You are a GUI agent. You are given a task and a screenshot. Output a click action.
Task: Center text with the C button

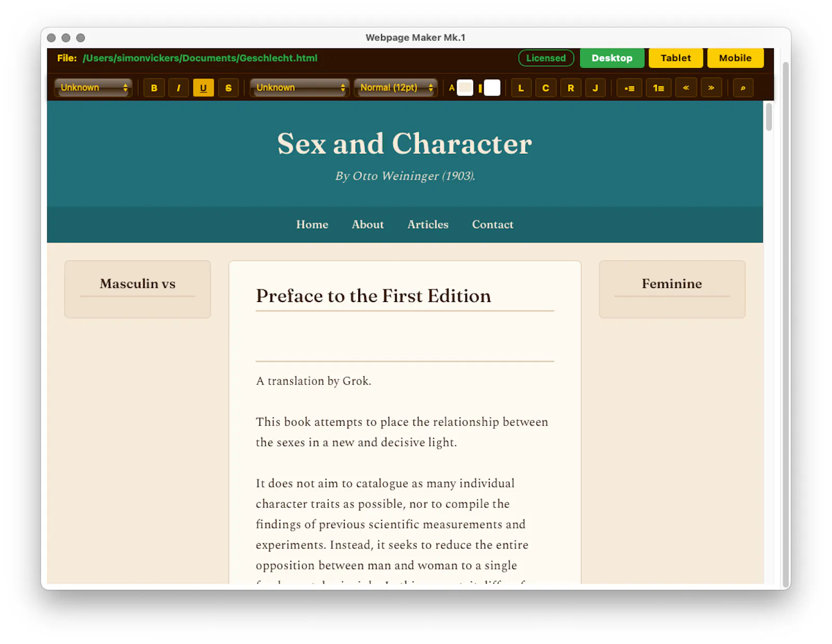tap(545, 88)
